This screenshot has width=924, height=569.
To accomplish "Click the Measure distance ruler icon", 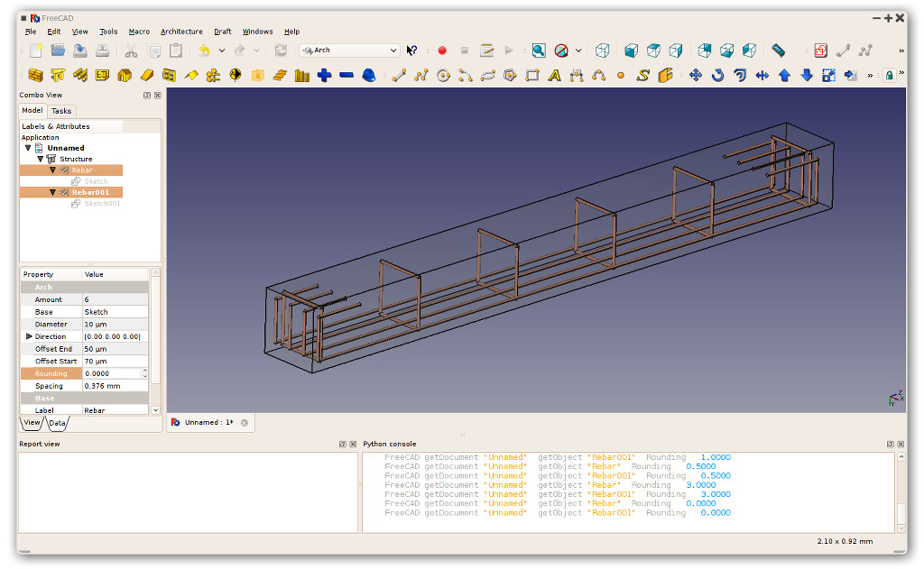I will point(779,50).
